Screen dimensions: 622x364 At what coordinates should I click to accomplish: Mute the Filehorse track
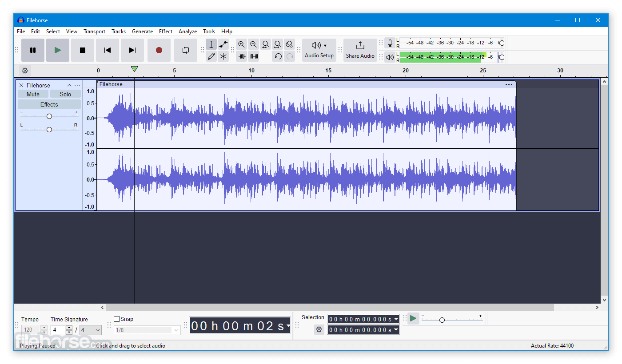click(33, 94)
